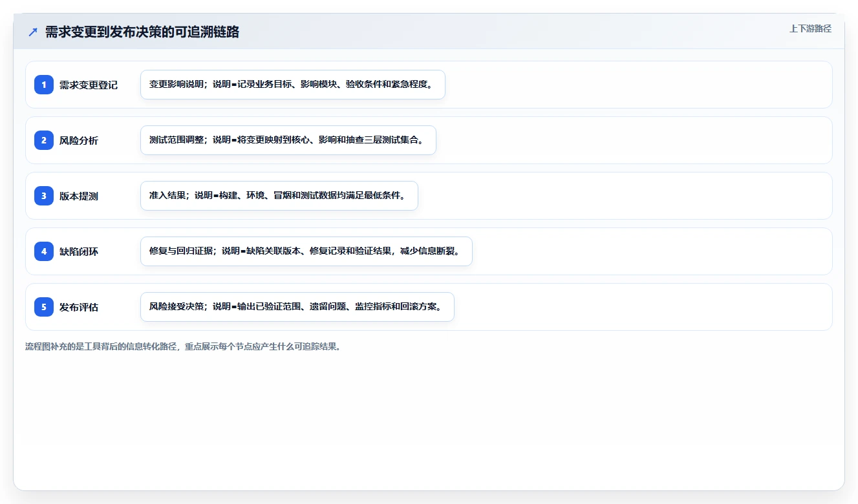Click the 风险分析 step label
The image size is (858, 504).
tap(79, 140)
